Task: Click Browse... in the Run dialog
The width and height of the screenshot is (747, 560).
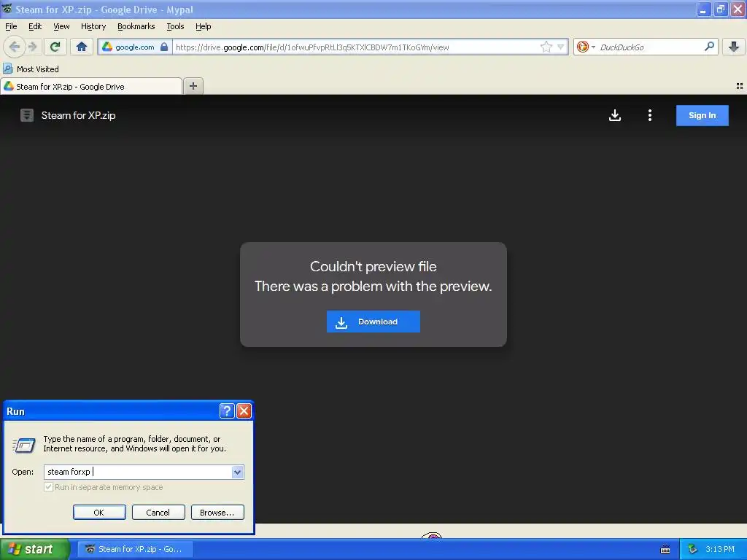Action: click(217, 513)
